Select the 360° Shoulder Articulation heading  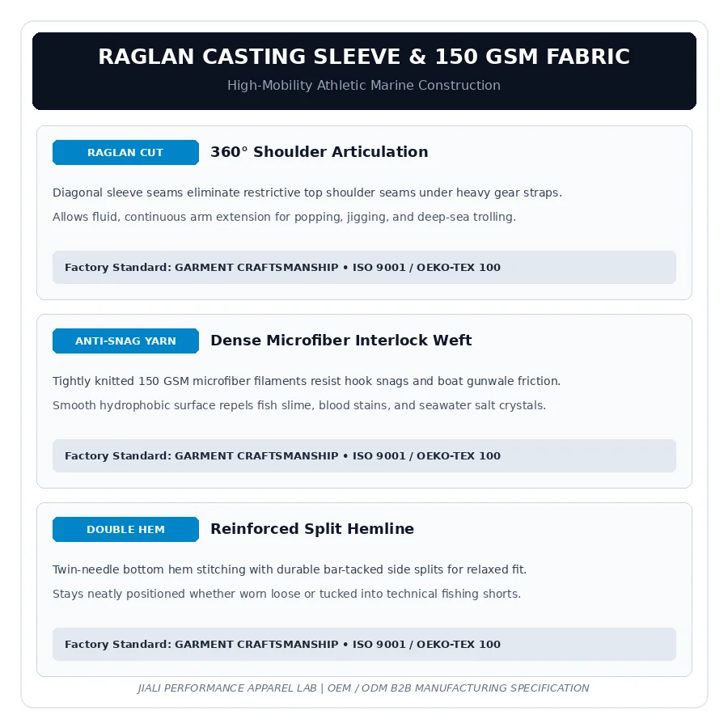319,152
